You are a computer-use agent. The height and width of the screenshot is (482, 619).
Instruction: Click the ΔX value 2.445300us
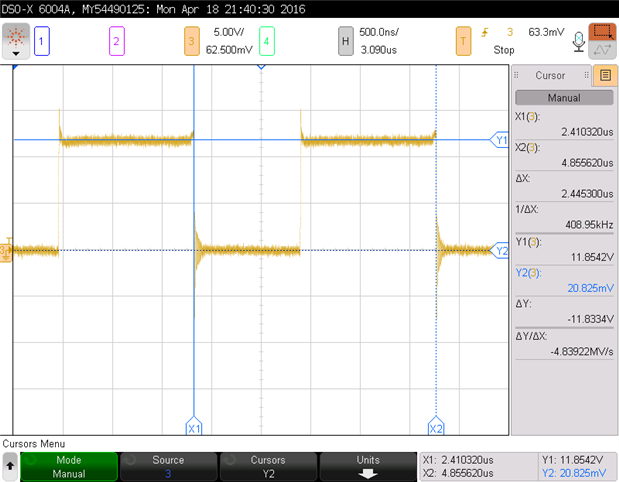tap(587, 193)
